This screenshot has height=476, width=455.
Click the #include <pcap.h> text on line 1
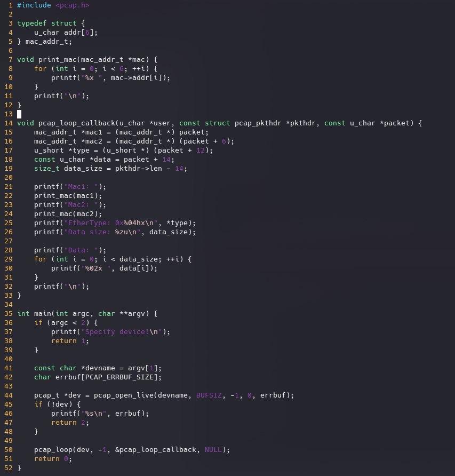[53, 5]
